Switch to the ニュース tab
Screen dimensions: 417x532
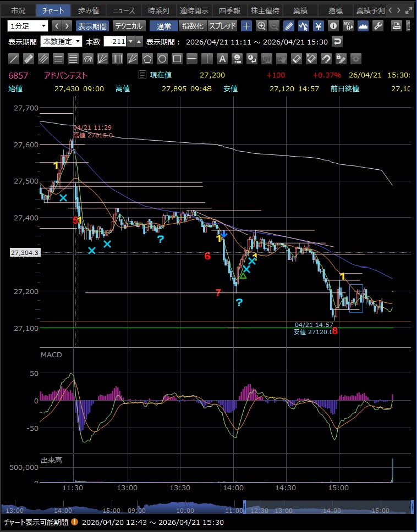tap(122, 10)
